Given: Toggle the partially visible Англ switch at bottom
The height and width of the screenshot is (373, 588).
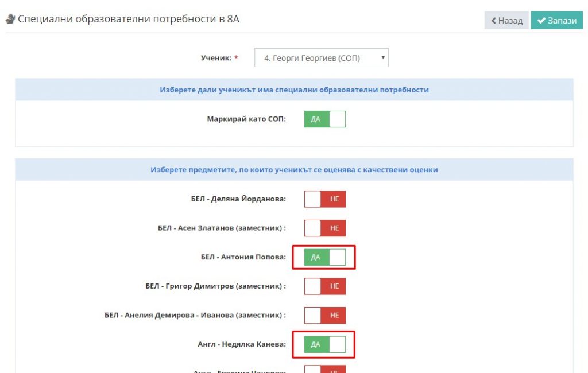Looking at the screenshot, I should 325,369.
